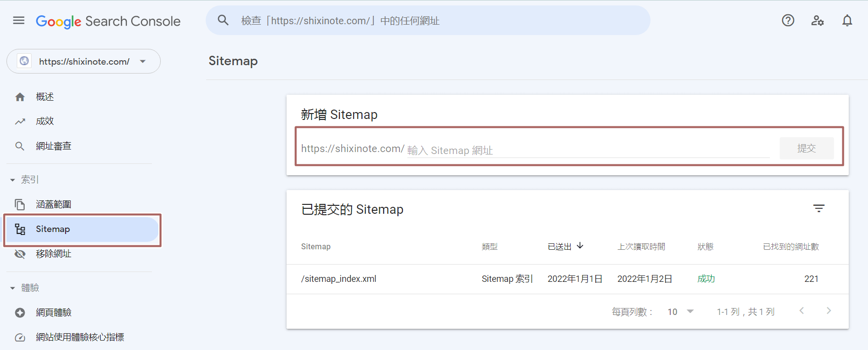Collapse the 體驗 sidebar section

(24, 288)
